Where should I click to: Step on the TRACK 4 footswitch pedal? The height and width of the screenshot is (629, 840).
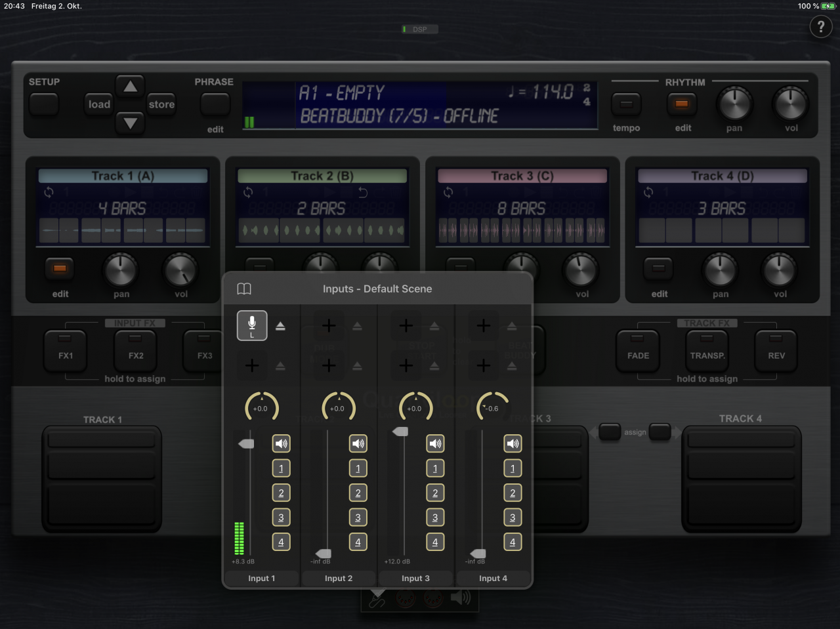pyautogui.click(x=742, y=479)
